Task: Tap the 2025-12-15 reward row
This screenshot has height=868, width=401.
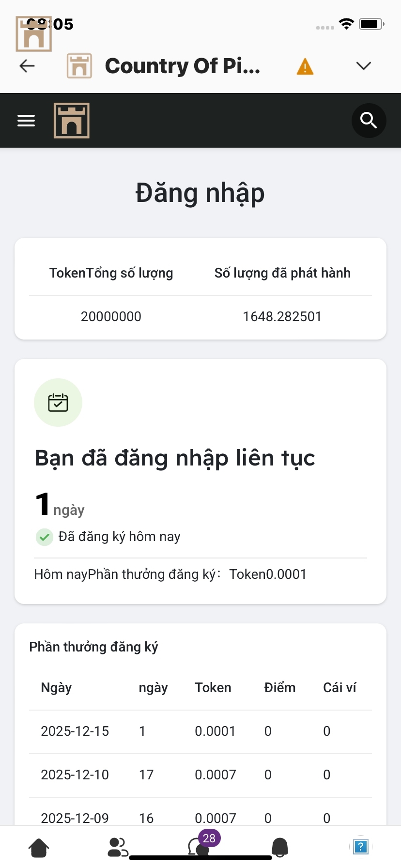Action: 200,731
